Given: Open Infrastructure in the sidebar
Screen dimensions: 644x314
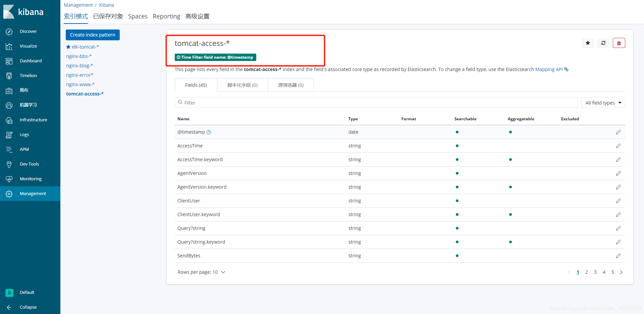Looking at the screenshot, I should point(33,120).
